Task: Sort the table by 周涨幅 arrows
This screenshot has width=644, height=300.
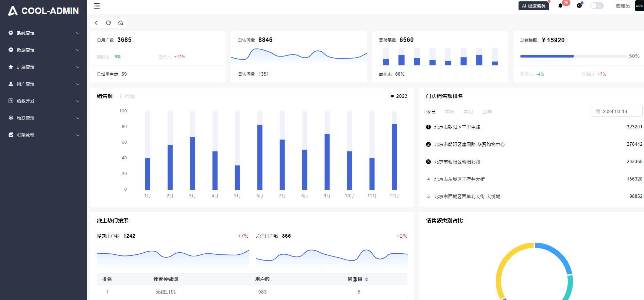Action: pos(367,279)
